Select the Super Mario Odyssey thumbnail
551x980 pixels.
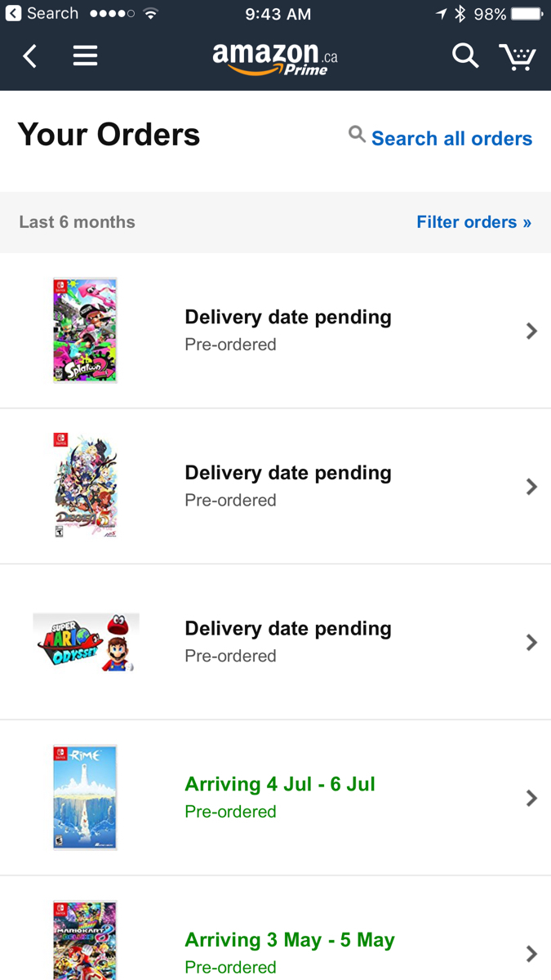click(x=86, y=642)
